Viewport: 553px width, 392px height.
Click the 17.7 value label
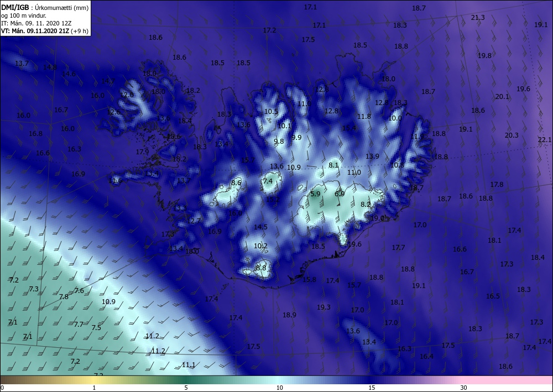(x=398, y=248)
